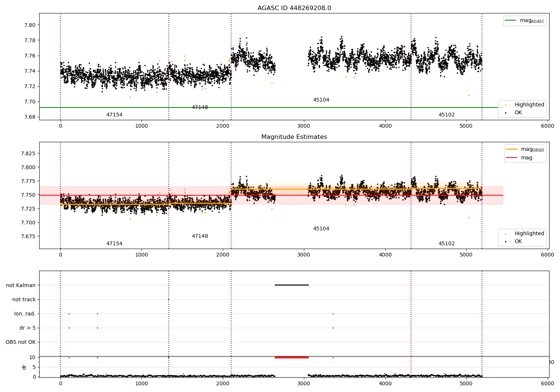Click y-axis tick 7.825 in middle panel
This screenshot has width=560, height=392.
[x=28, y=153]
